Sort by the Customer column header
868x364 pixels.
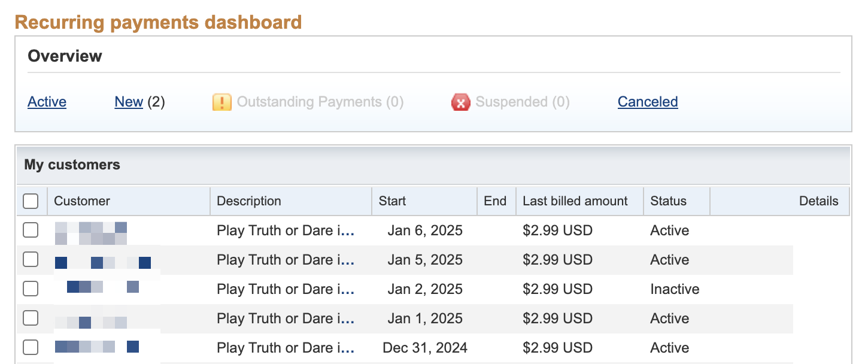82,201
